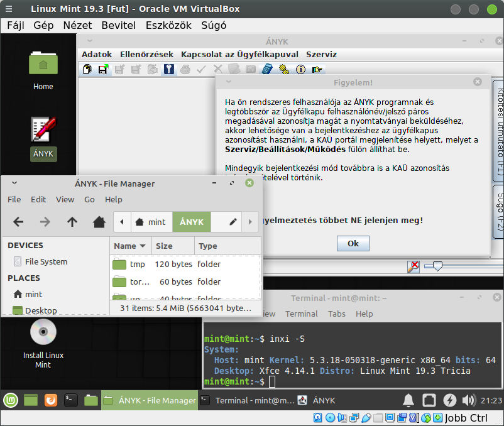Click the keyboard icon in ÁNYK toolbar
The width and height of the screenshot is (504, 426).
click(251, 69)
